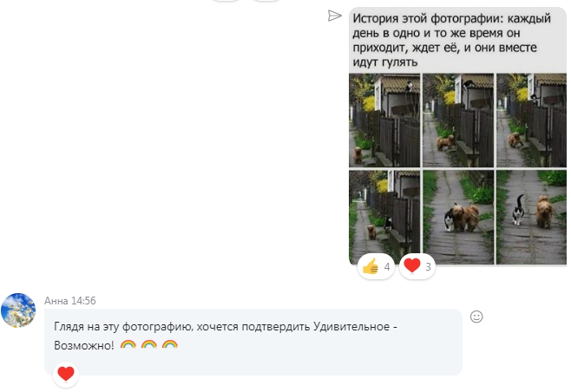View reactors via the number 4 beside thumbs-up

coord(387,267)
